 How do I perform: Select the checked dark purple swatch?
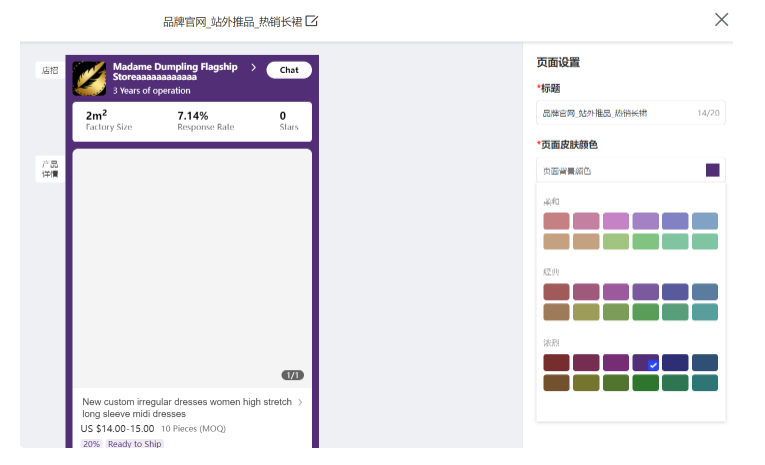[646, 363]
